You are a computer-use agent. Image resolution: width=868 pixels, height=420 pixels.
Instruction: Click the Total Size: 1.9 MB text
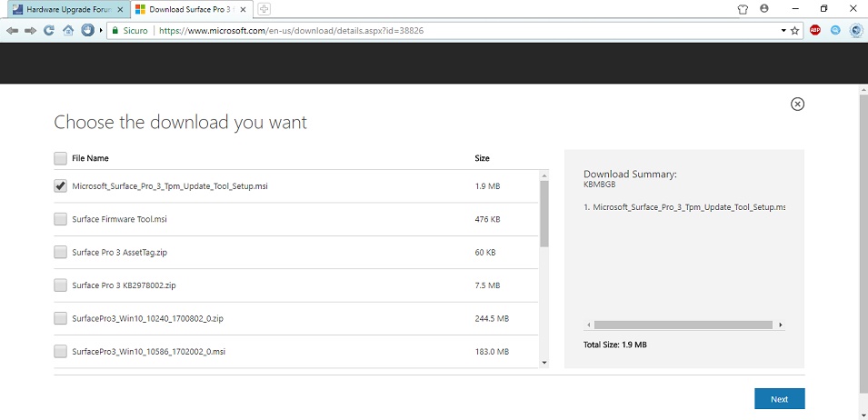click(x=615, y=345)
